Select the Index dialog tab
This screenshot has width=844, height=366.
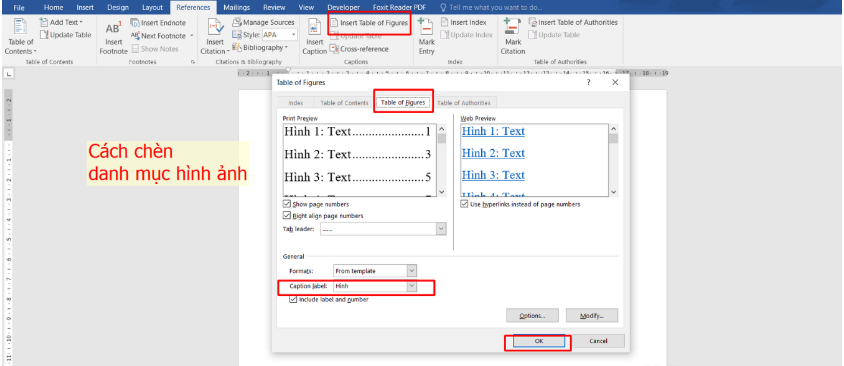point(296,103)
